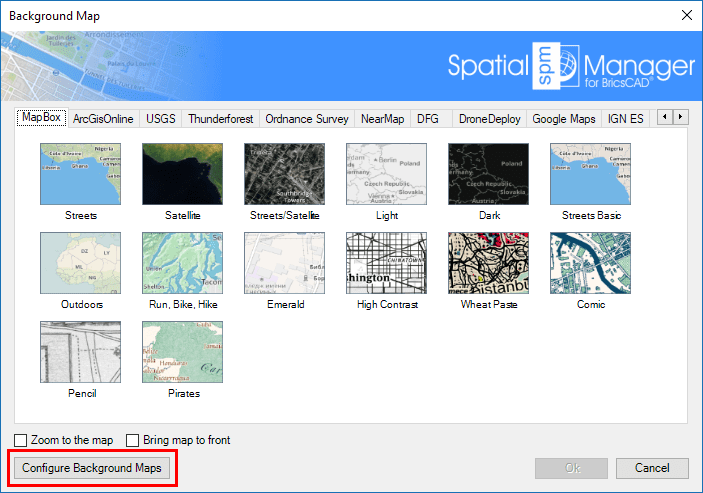Switch to the ArcGisOnline tab
Screen dimensions: 703x493
click(x=103, y=119)
